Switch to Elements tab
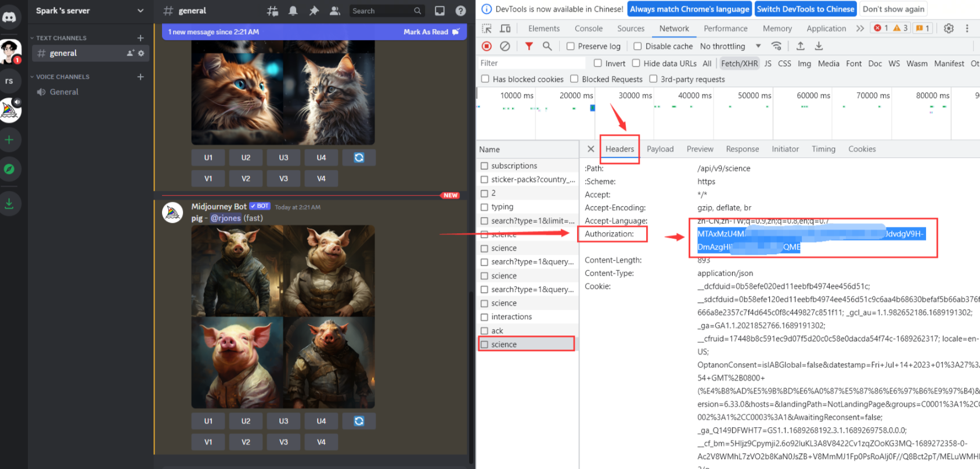 (x=544, y=28)
